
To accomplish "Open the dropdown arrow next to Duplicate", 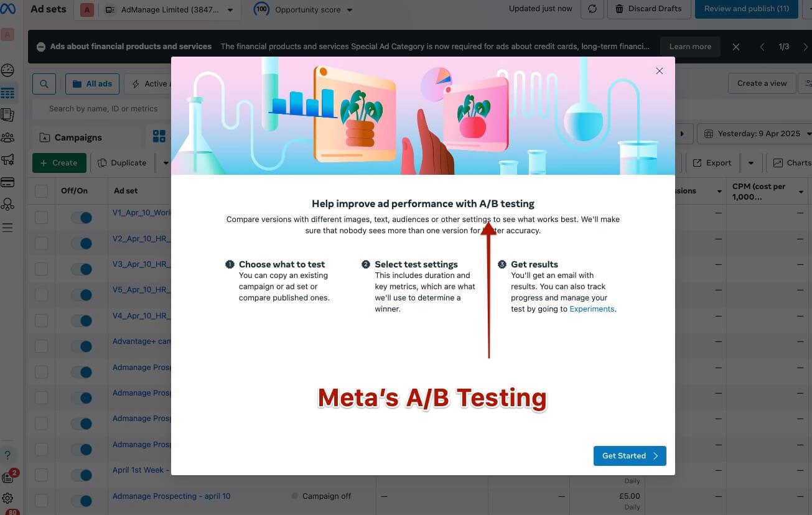I will tap(166, 163).
